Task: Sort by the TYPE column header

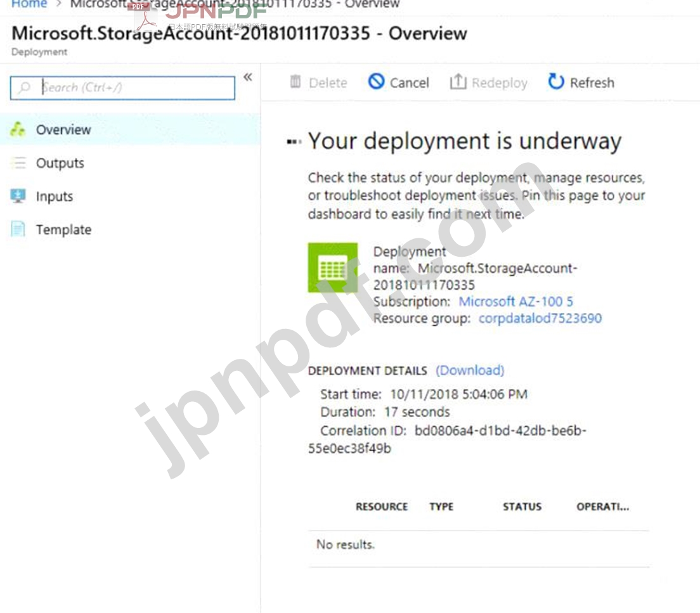Action: click(441, 507)
